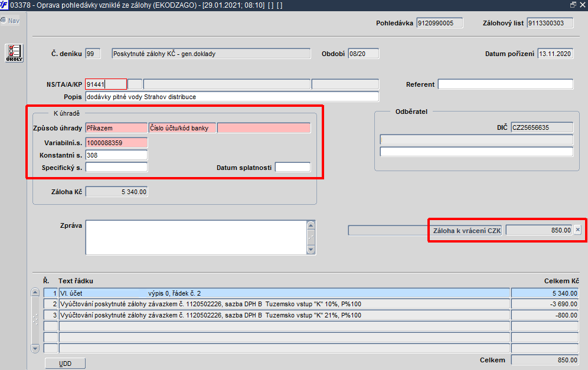Click the row amount -800.00
This screenshot has width=588, height=370.
click(544, 315)
